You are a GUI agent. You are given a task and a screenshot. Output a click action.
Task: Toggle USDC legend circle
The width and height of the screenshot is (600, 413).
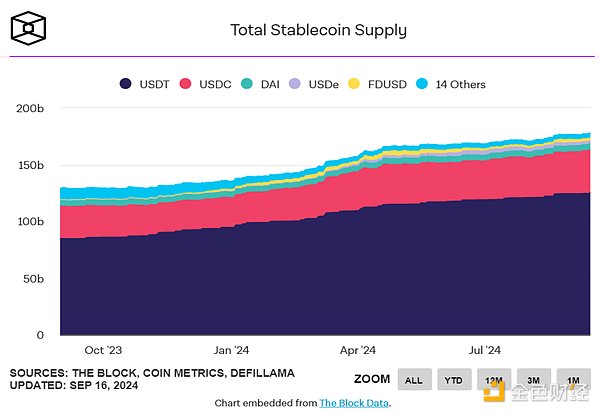(x=185, y=84)
